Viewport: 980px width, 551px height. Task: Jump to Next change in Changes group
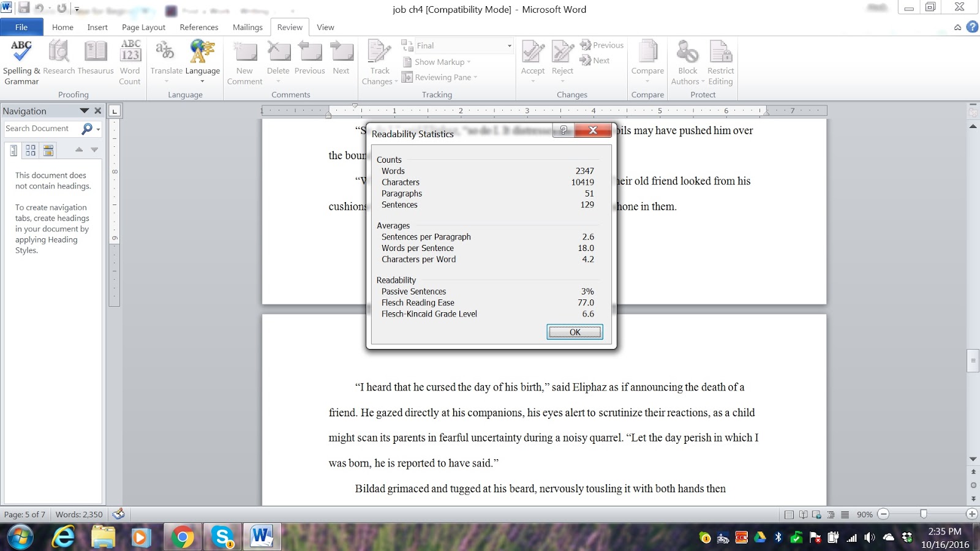(595, 61)
